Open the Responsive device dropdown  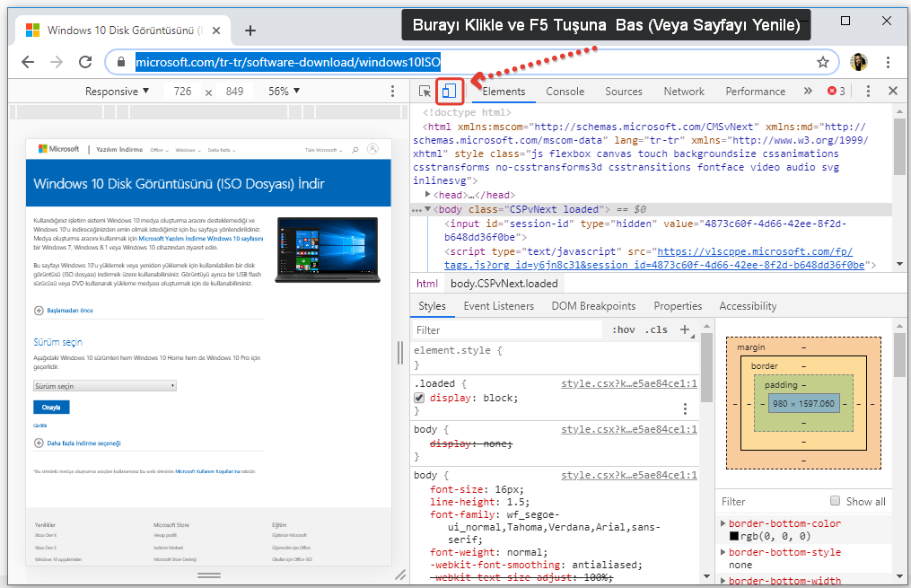click(118, 92)
